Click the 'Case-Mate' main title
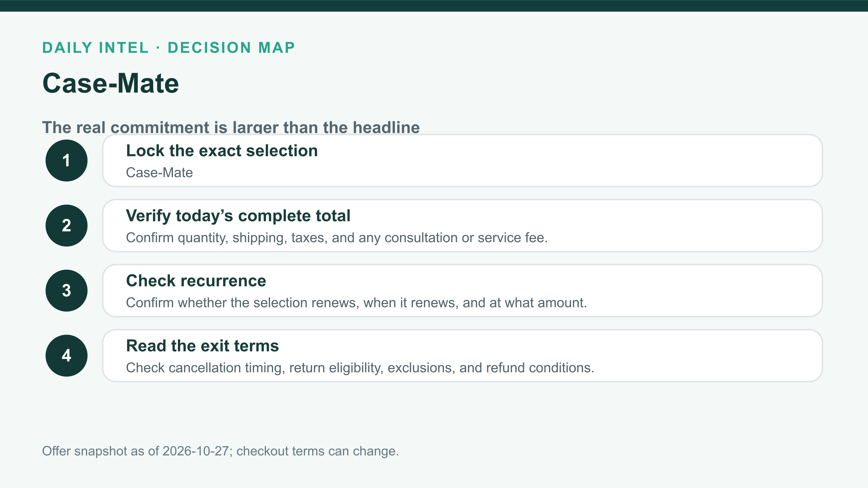868x488 pixels. tap(111, 83)
